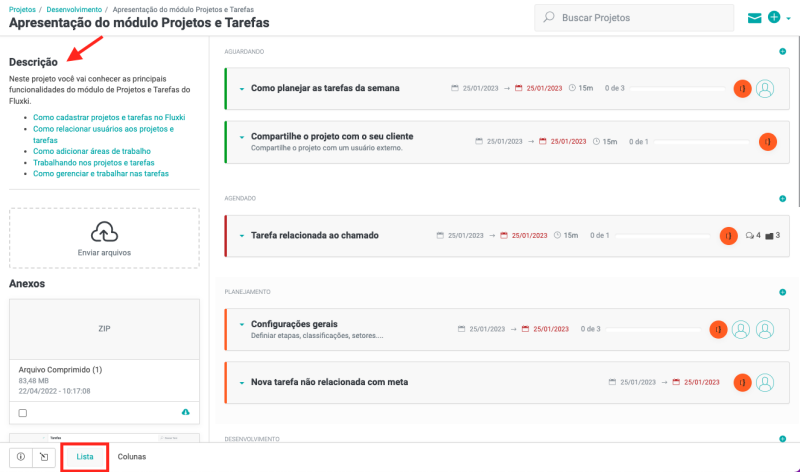The image size is (800, 472).
Task: Download Arquivo Comprimido via the cloud icon
Action: pos(185,412)
